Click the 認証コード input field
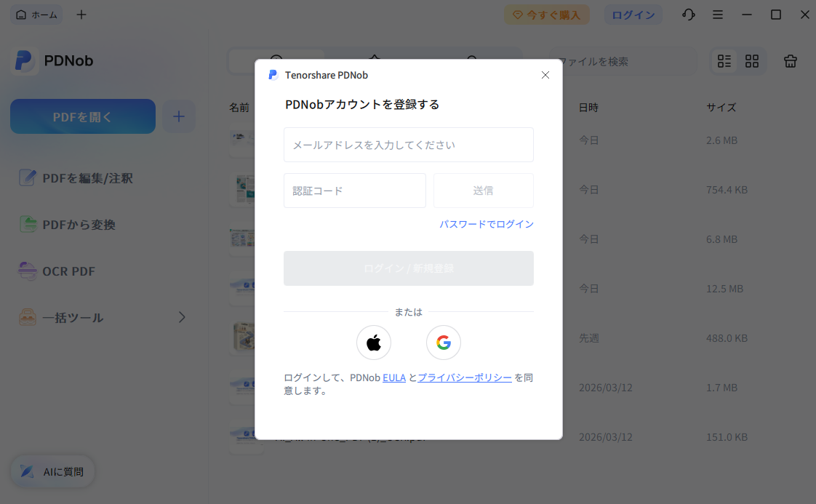This screenshot has width=816, height=504. pyautogui.click(x=355, y=191)
